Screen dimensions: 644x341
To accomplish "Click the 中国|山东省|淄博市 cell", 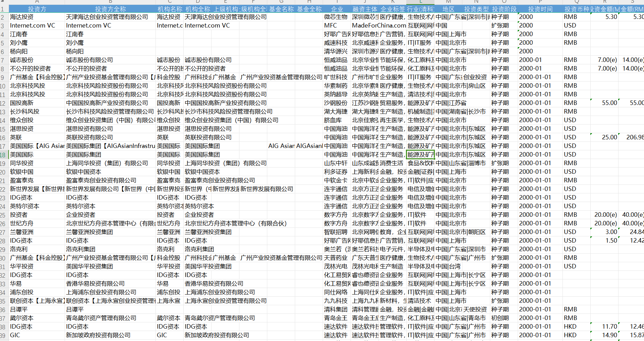I will pos(461,163).
